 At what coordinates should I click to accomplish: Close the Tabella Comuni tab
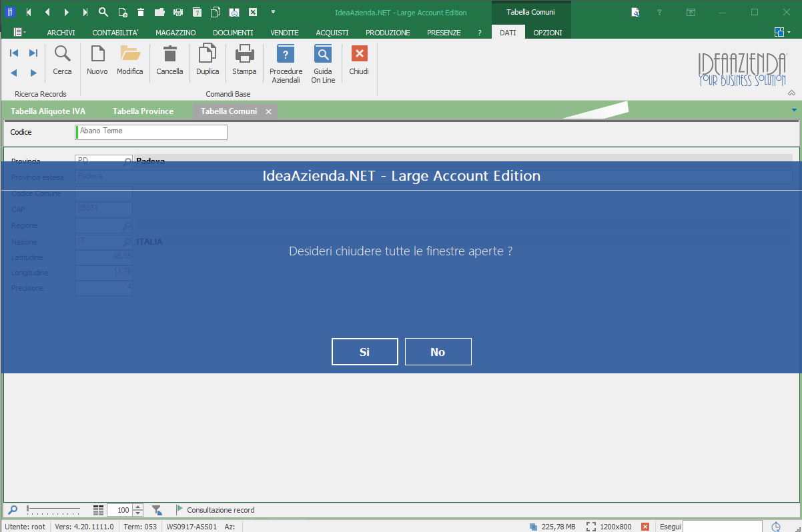pos(268,112)
